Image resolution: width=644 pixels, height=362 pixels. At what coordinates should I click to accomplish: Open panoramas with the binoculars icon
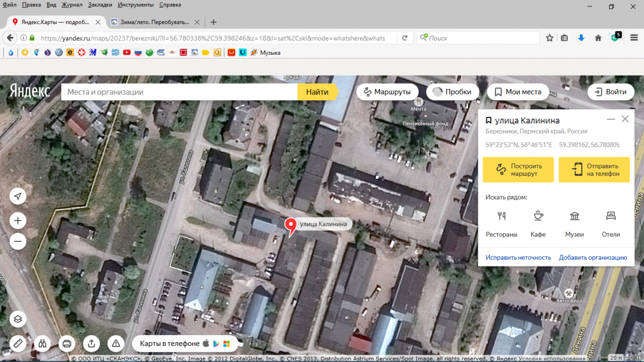[x=42, y=343]
